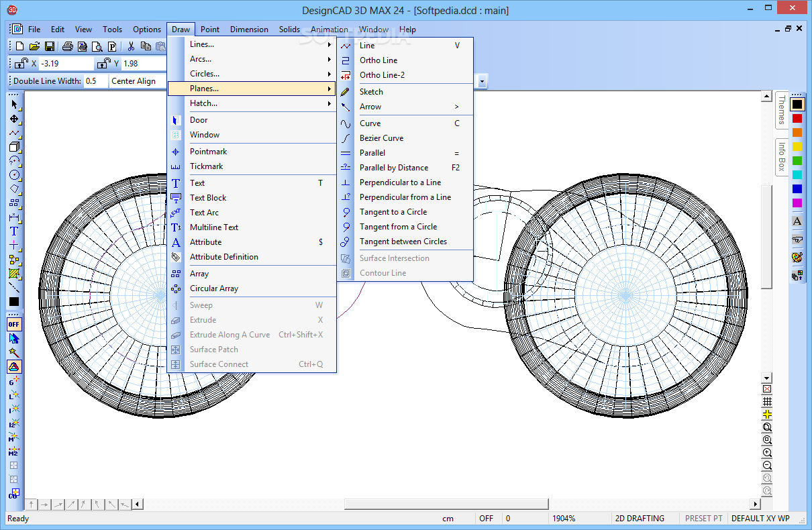
Task: Expand the Arrow submenu entry
Action: [405, 107]
